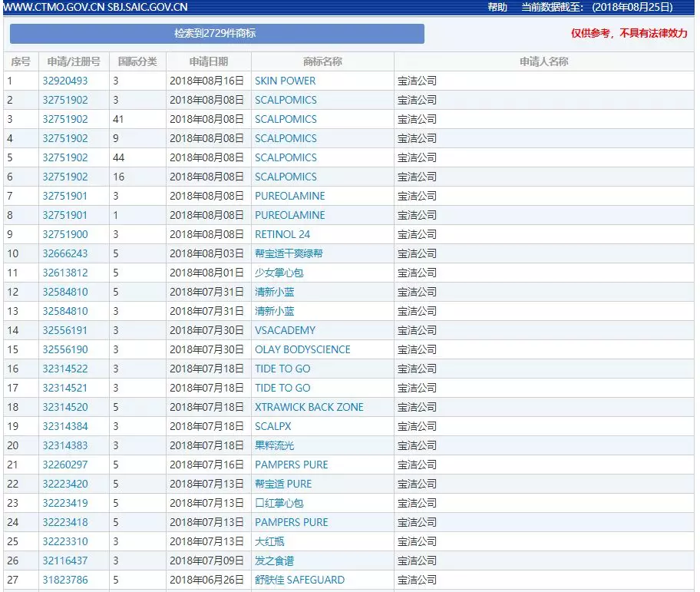This screenshot has height=592, width=700.
Task: Open 清新小蓝 trademark in row 12
Action: pos(275,292)
